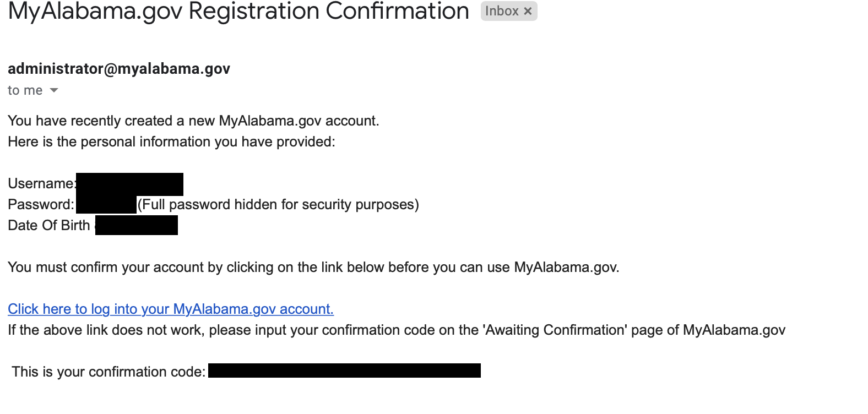Click the 'You must confirm your account' sentence
868x414 pixels.
pos(313,268)
